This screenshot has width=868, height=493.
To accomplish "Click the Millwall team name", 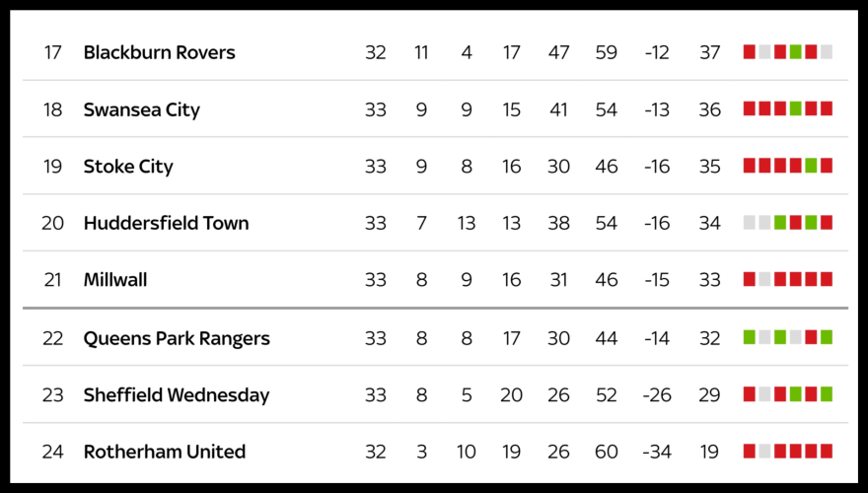I will click(x=115, y=280).
